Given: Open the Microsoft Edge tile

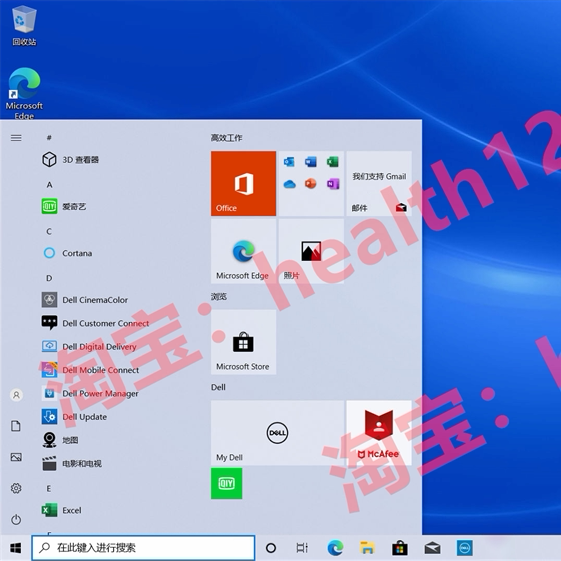Looking at the screenshot, I should pyautogui.click(x=243, y=251).
